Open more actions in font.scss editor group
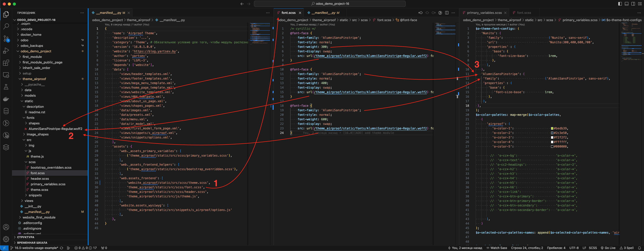644x251 pixels. pyautogui.click(x=453, y=13)
